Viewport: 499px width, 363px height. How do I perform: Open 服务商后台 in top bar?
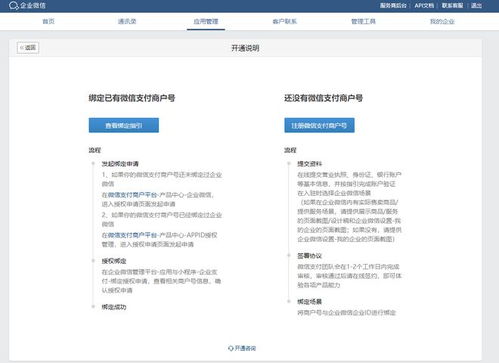click(x=393, y=6)
